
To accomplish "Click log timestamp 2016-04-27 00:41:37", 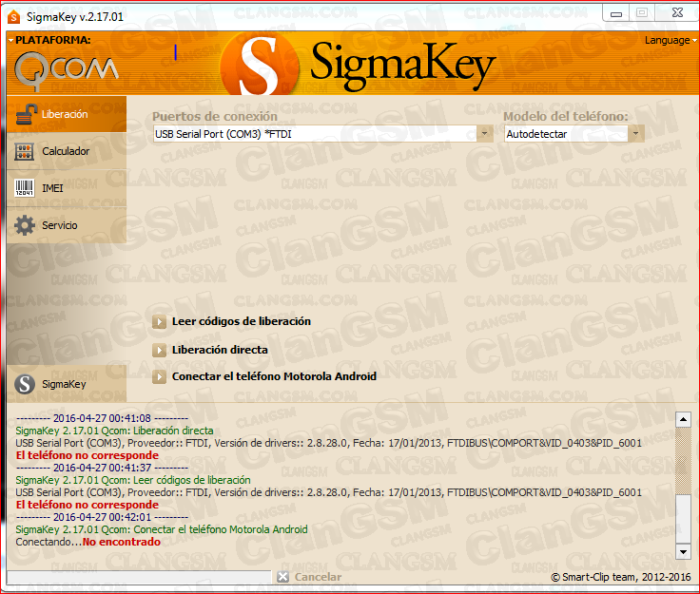I will tap(102, 468).
